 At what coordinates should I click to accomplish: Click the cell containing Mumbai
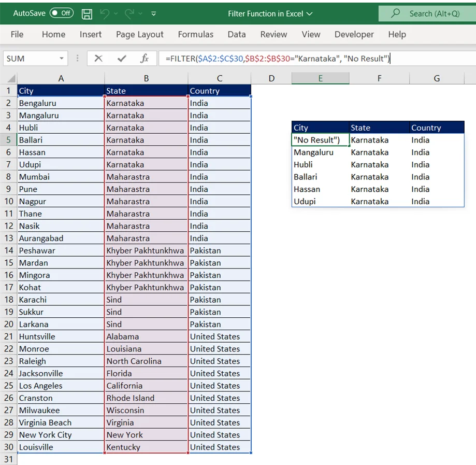click(61, 177)
